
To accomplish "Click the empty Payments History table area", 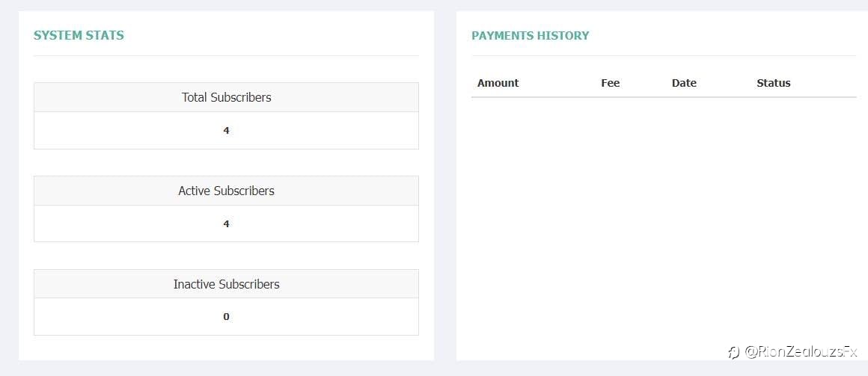I will click(664, 221).
